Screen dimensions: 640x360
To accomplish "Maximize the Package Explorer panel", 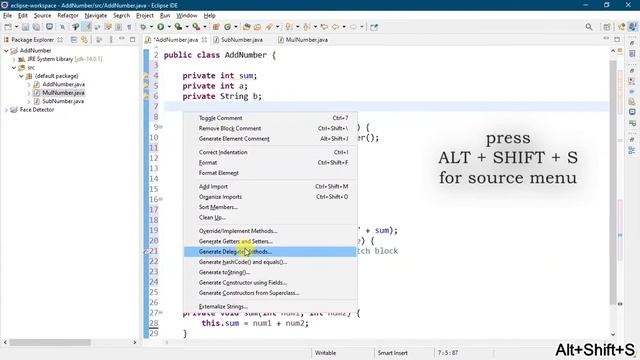I will [132, 40].
